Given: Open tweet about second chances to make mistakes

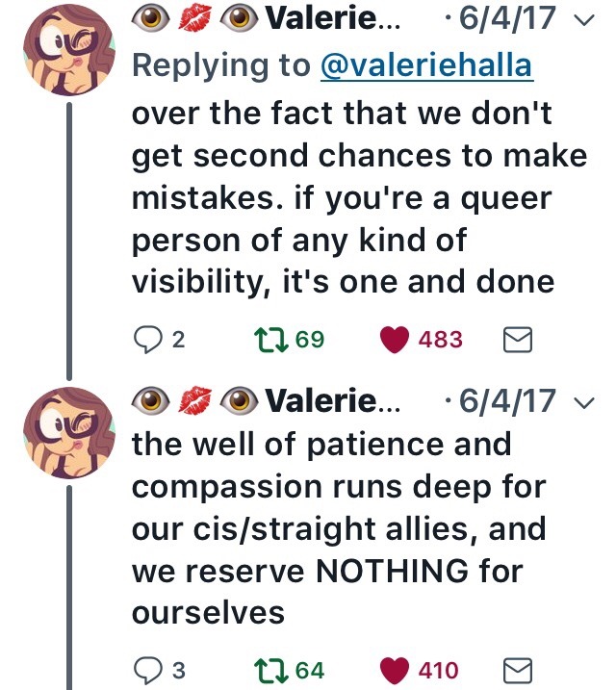Looking at the screenshot, I should (x=356, y=196).
